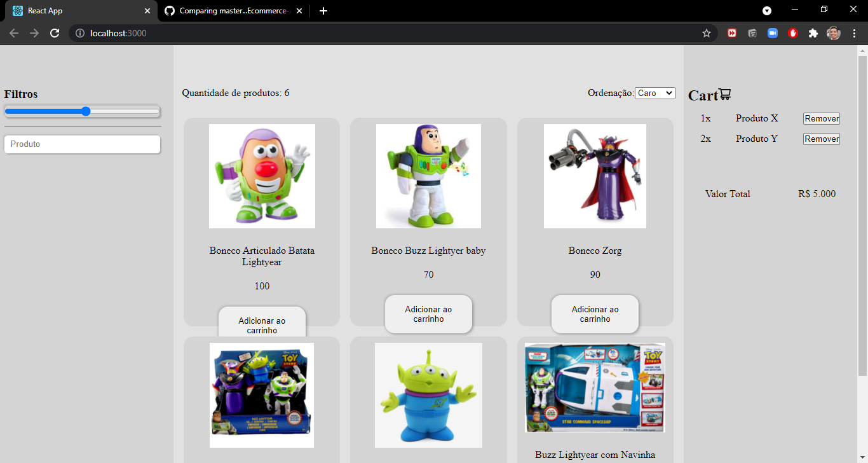868x463 pixels.
Task: Click the price 100 text
Action: pos(262,286)
